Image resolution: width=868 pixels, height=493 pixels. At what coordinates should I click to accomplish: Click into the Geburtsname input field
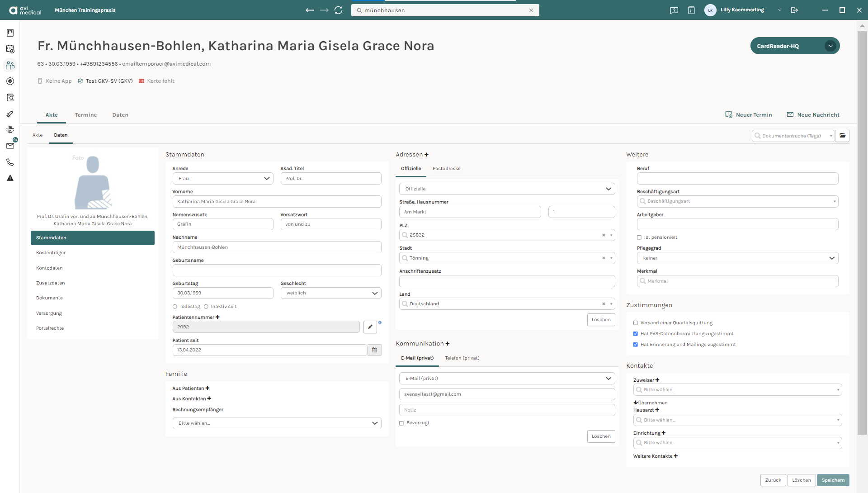point(277,270)
